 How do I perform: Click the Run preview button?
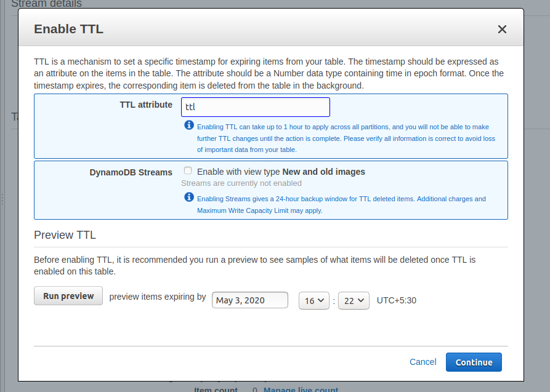click(x=68, y=296)
